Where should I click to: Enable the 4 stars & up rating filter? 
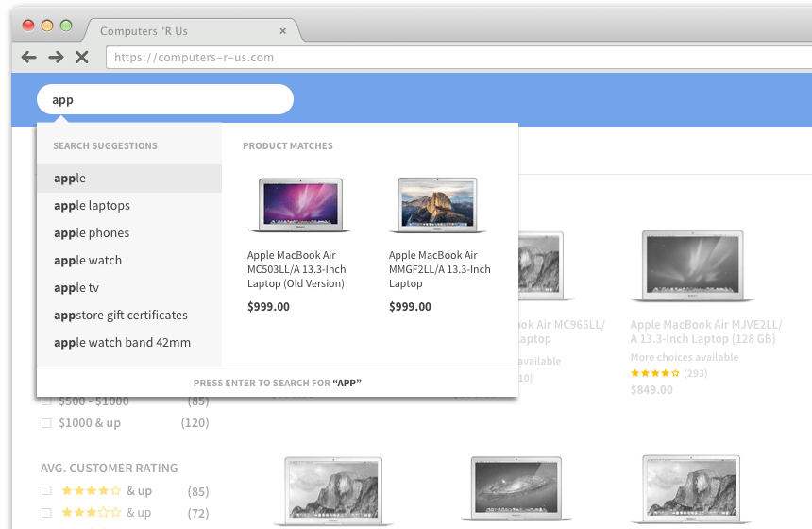pos(46,491)
